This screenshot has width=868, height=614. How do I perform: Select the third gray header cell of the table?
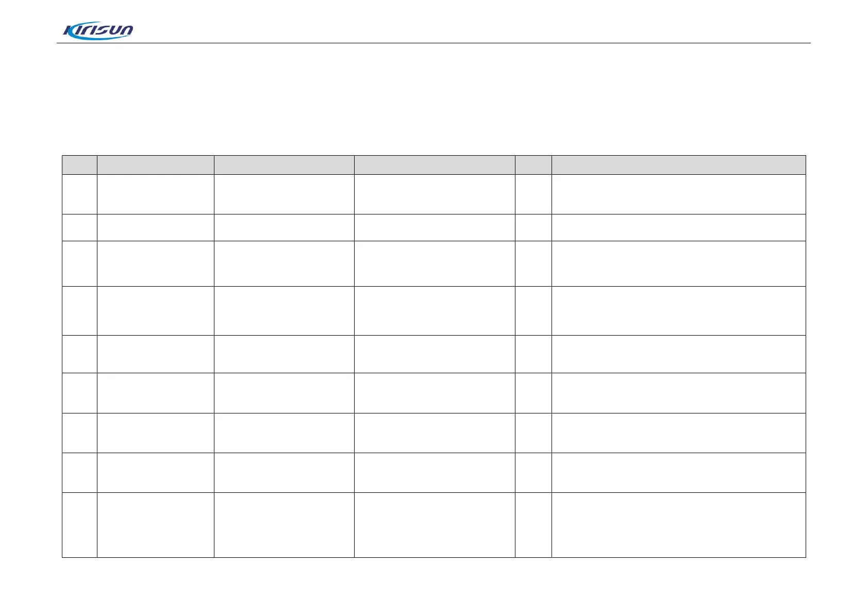coord(284,165)
